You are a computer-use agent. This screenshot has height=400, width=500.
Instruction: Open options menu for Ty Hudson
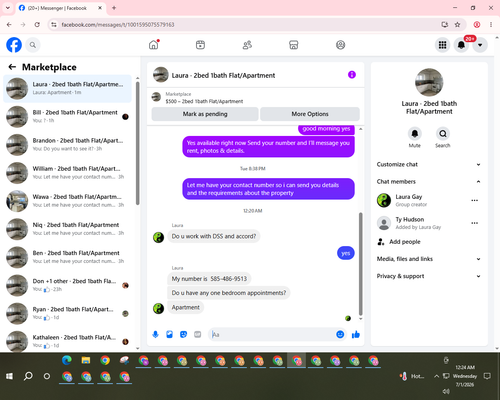(x=475, y=223)
